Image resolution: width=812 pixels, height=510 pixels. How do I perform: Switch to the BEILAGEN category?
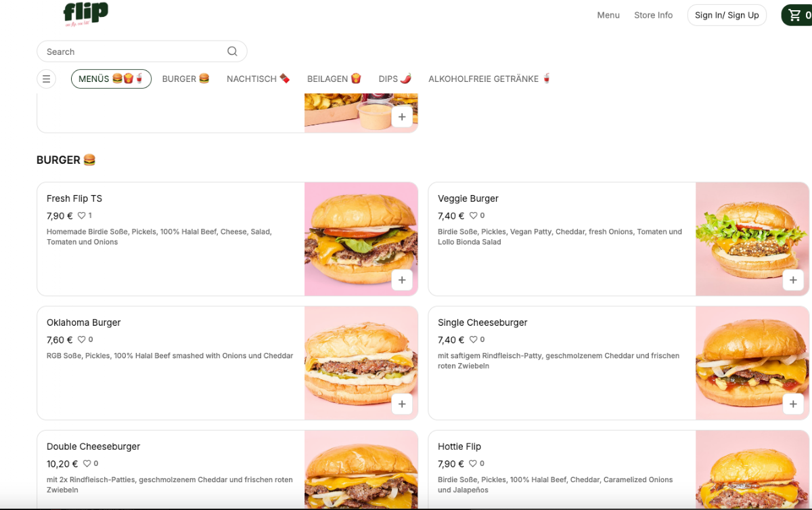pyautogui.click(x=334, y=79)
